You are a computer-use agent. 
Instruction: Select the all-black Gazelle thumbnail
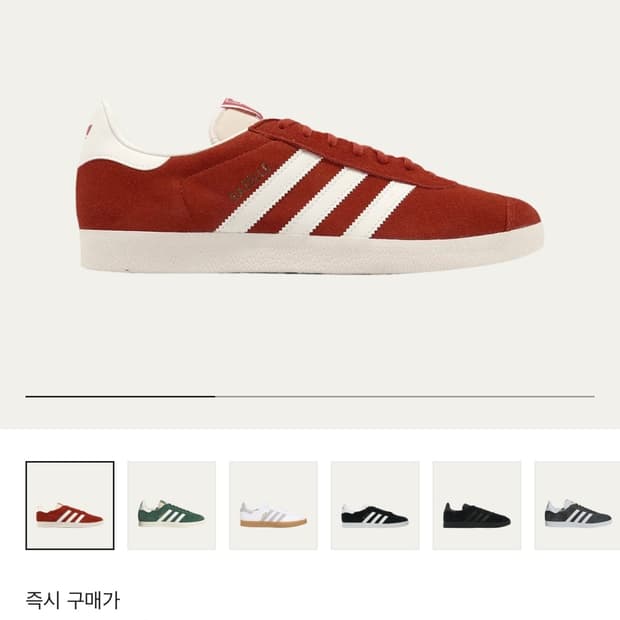(476, 505)
